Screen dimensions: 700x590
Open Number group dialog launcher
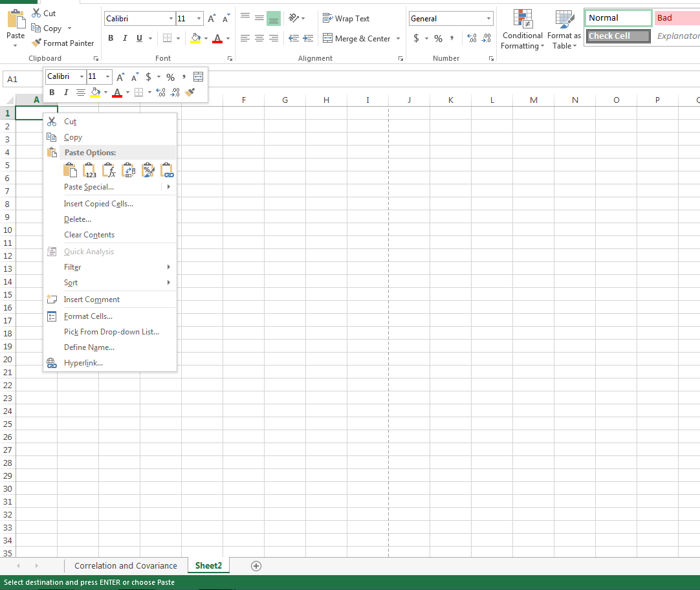(x=491, y=58)
